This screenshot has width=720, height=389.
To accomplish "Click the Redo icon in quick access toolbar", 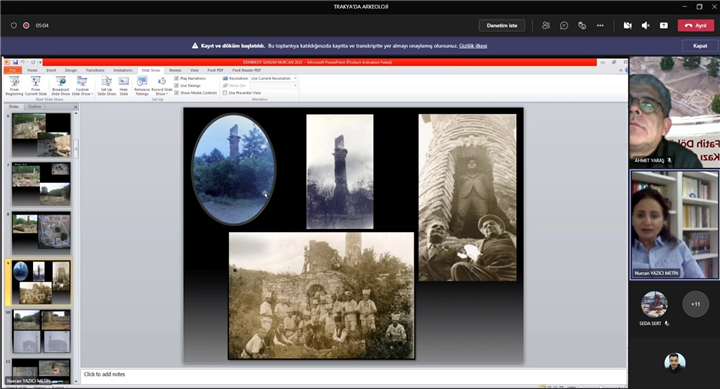I will pos(32,62).
